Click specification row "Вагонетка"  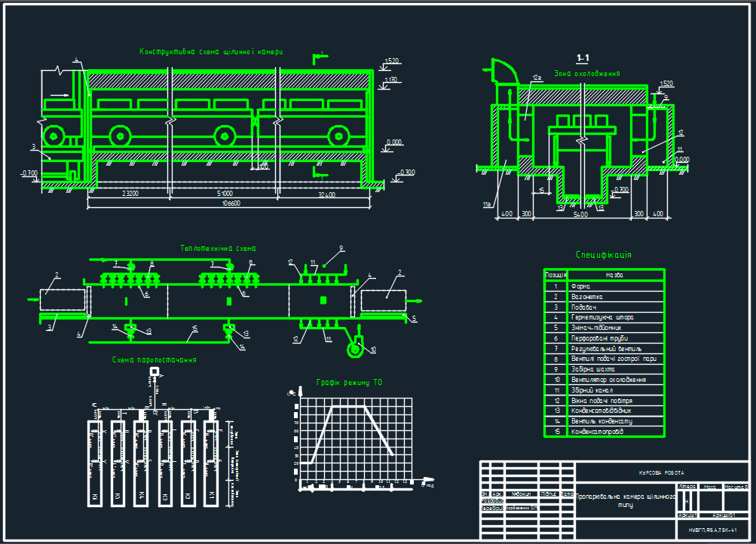pos(604,297)
